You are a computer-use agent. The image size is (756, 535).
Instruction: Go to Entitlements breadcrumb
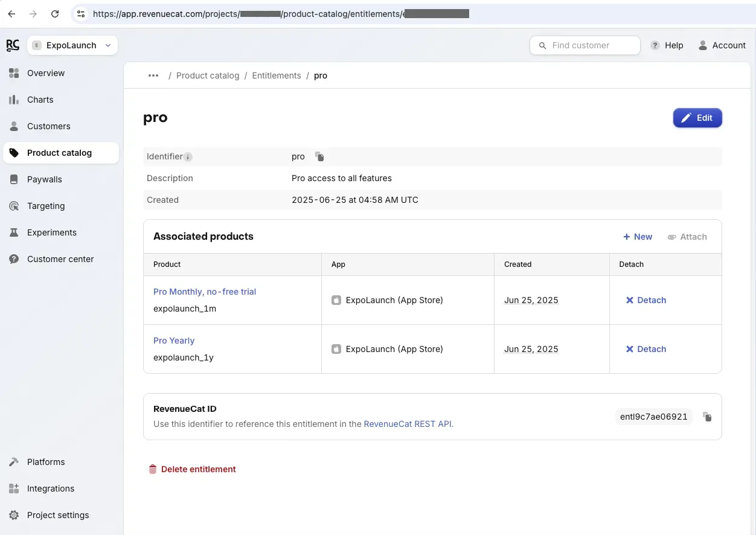277,75
